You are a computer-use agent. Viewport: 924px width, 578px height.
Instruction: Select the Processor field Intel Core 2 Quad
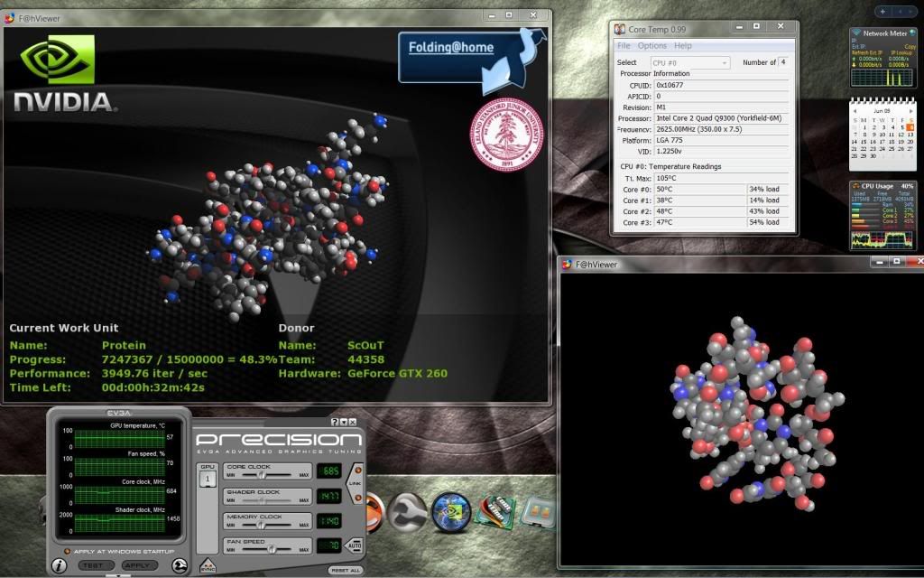click(721, 118)
